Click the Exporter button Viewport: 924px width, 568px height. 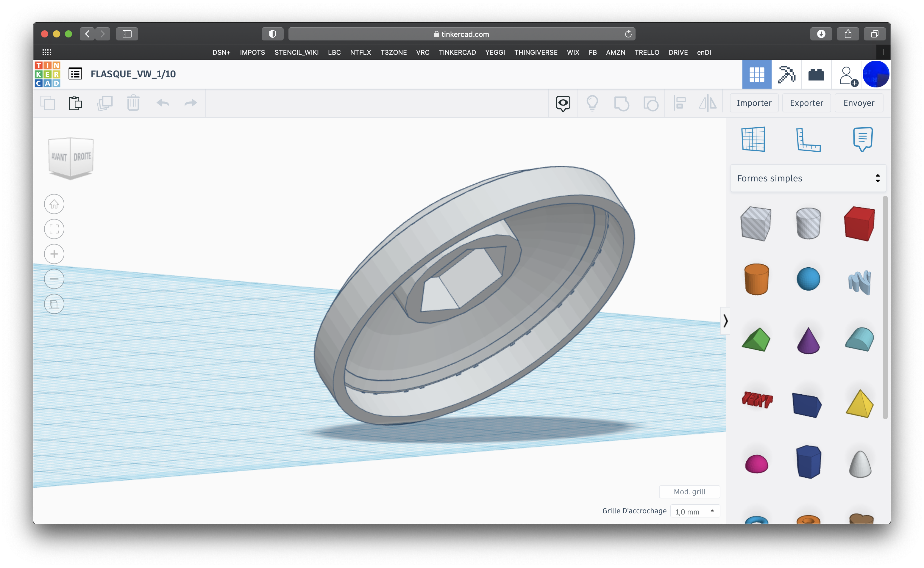pos(806,103)
